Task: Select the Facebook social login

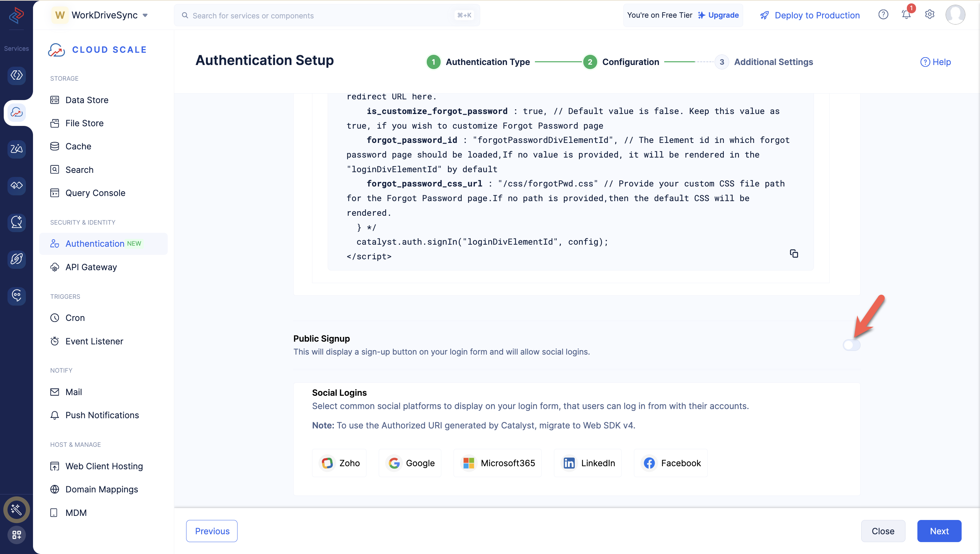Action: (x=671, y=463)
